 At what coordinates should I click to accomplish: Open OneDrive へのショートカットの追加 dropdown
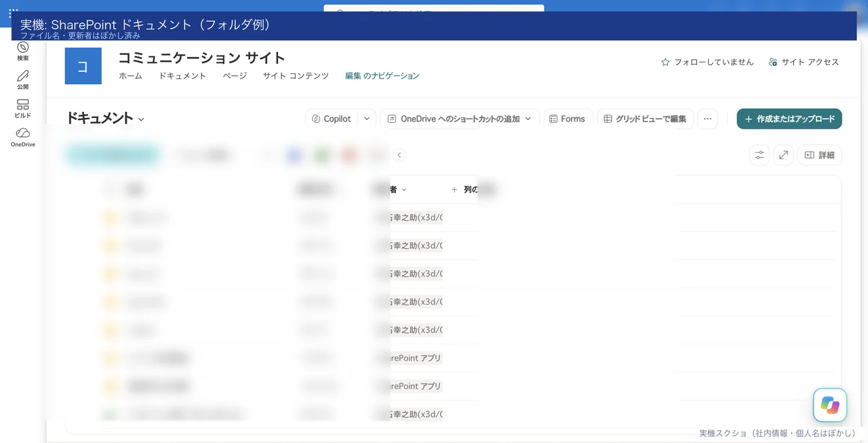[460, 119]
